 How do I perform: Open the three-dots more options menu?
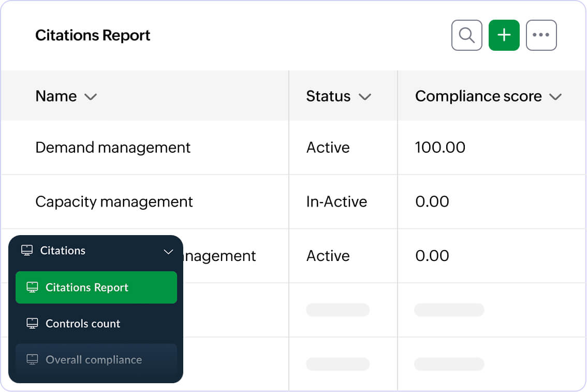point(541,35)
